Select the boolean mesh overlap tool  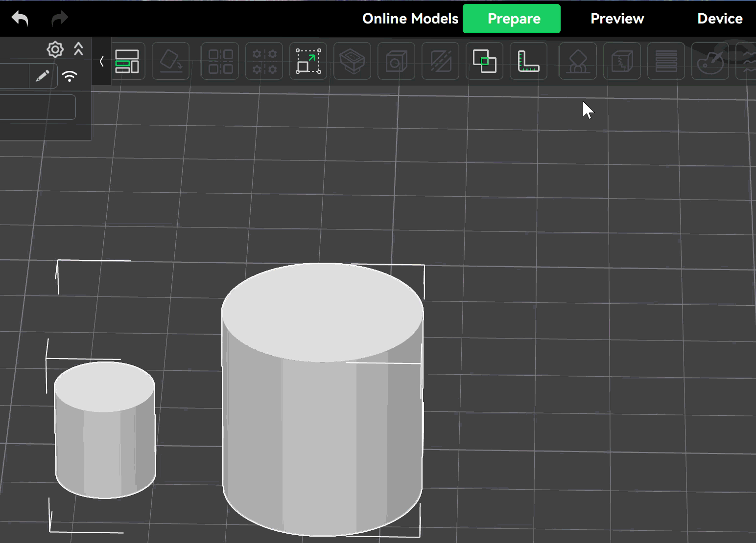(x=485, y=61)
